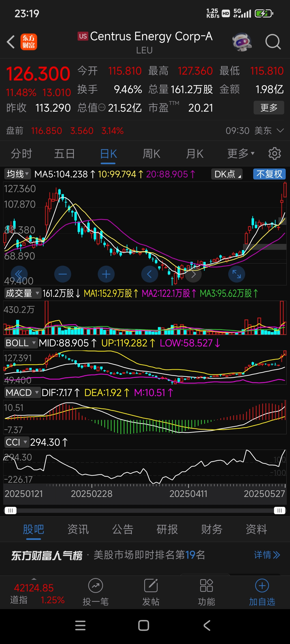Open 均线 moving average dropdown
The image size is (290, 644).
point(18,174)
